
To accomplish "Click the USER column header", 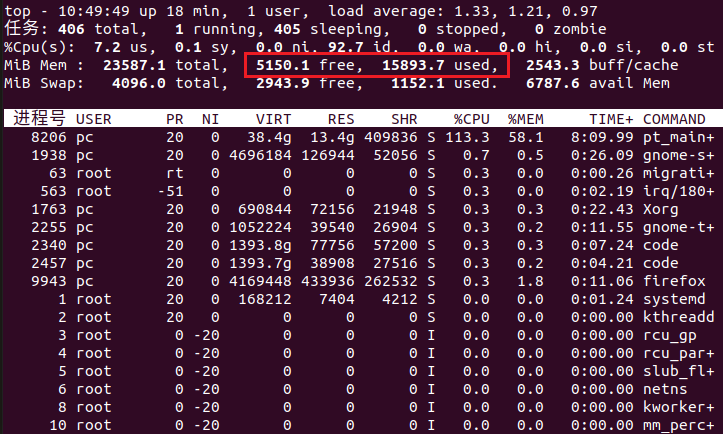I will click(94, 119).
